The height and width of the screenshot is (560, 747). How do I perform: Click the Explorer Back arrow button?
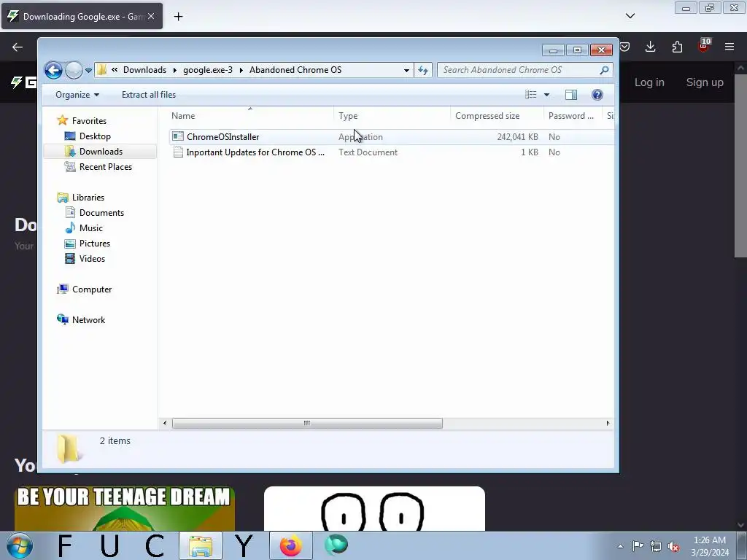[x=53, y=71]
